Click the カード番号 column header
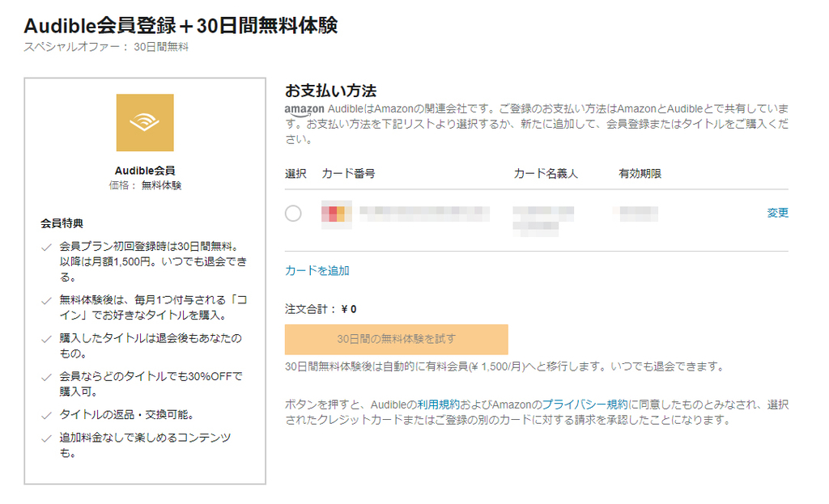 click(x=348, y=173)
